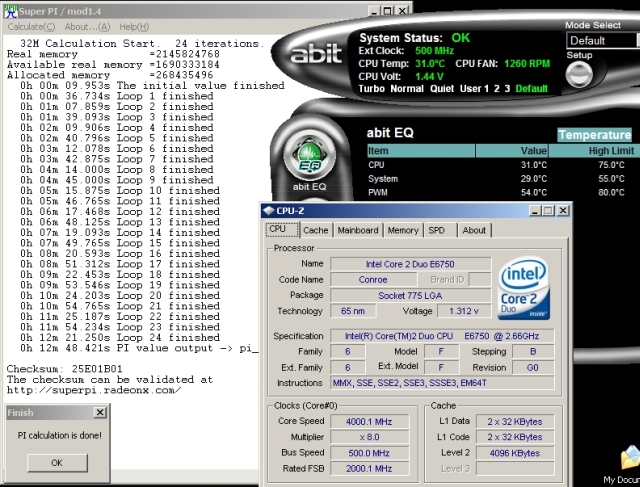Screen dimensions: 640x487
Task: Switch to the Memory tab in CPU-Z
Action: coord(403,230)
